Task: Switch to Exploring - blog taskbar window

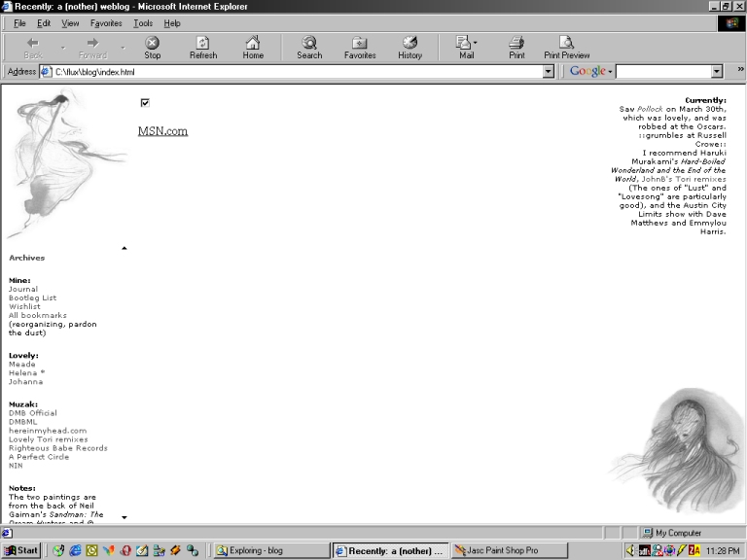Action: coord(270,550)
